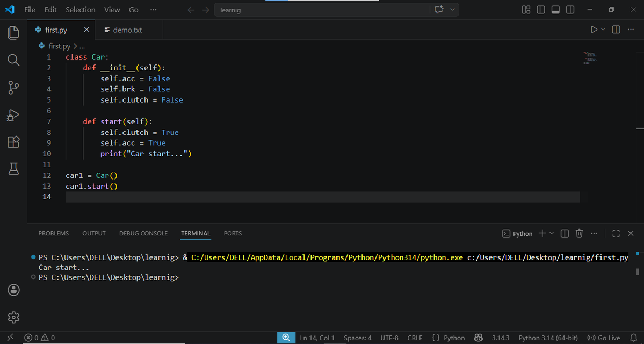
Task: Open the terminal profile launcher dropdown
Action: 552,233
